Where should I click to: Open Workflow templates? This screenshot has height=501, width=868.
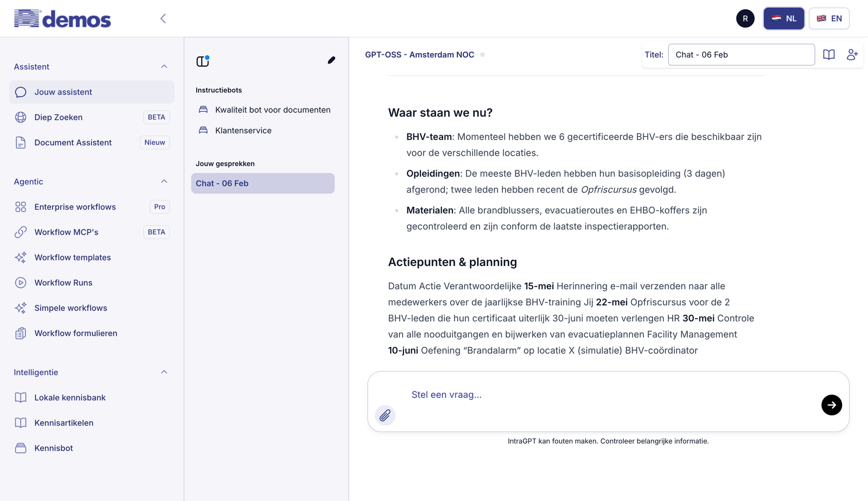tap(72, 257)
